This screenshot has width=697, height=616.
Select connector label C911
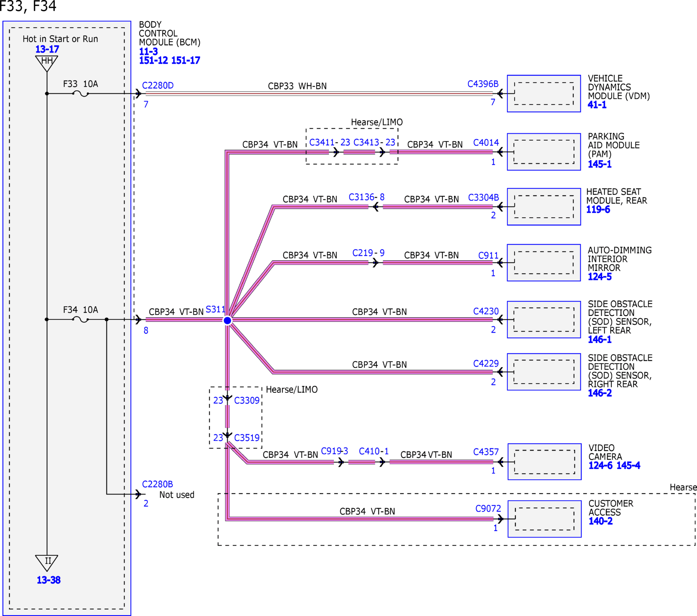[488, 255]
